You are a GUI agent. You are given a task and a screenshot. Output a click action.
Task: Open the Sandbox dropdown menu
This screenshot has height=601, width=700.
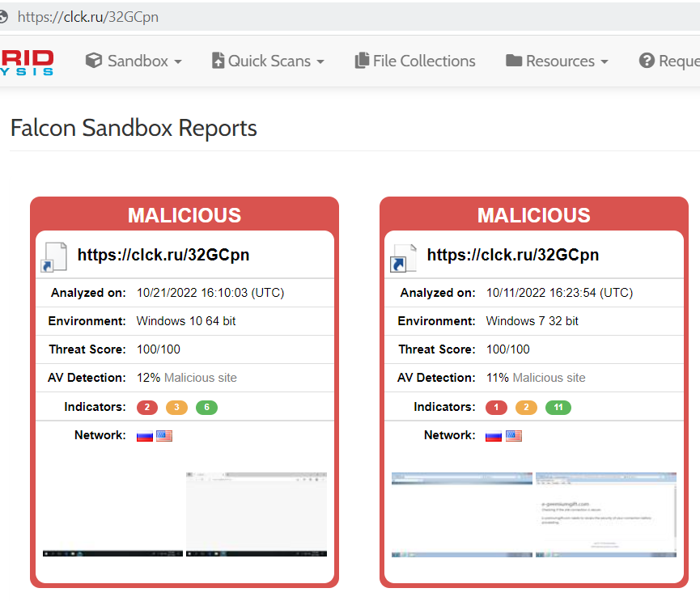(134, 61)
